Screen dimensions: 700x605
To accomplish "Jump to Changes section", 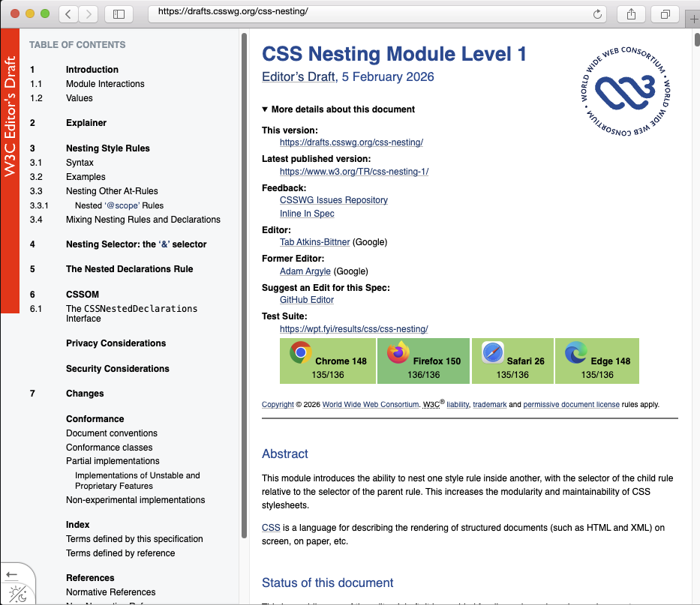I will (x=85, y=394).
